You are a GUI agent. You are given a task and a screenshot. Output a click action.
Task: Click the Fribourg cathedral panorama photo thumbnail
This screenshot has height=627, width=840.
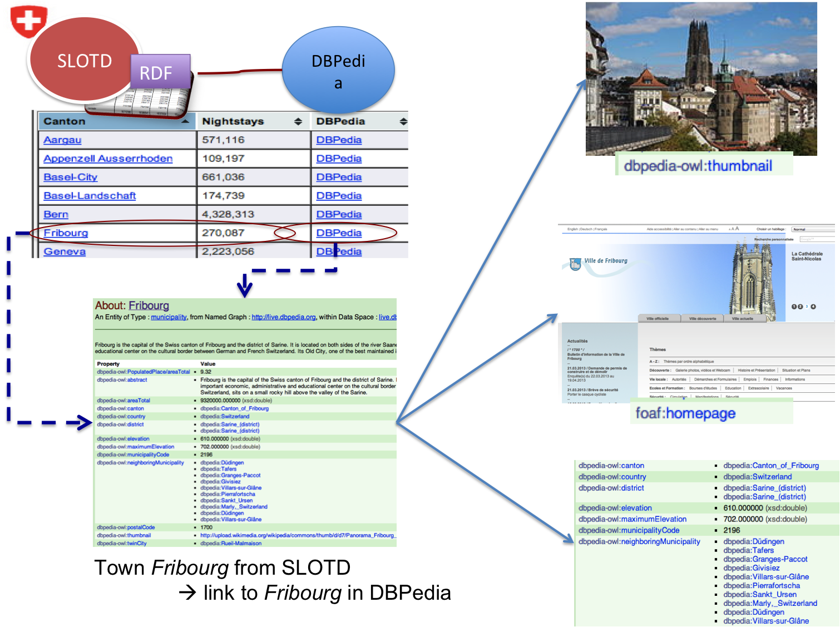(701, 79)
